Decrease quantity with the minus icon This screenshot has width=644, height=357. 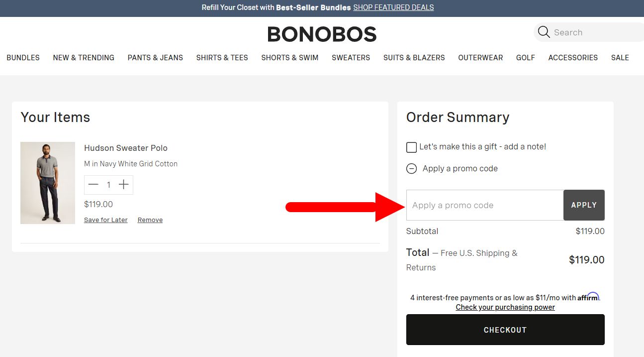coord(93,185)
